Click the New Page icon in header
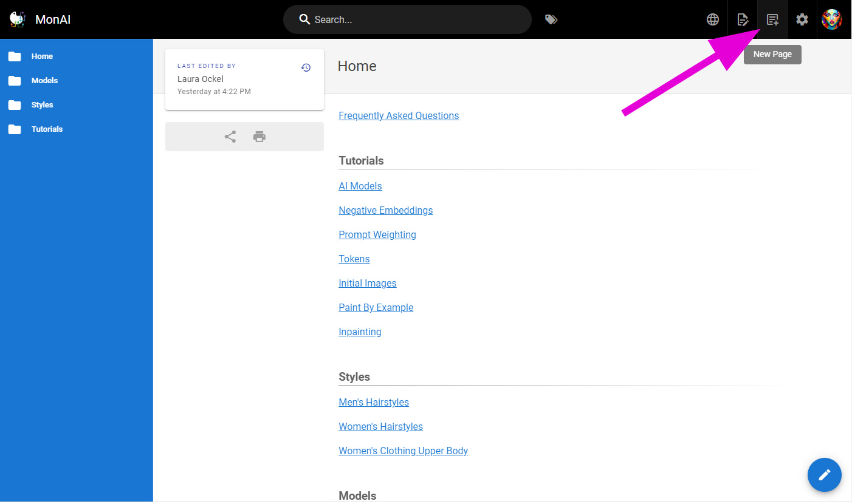Viewport: 852px width, 504px height. point(772,19)
